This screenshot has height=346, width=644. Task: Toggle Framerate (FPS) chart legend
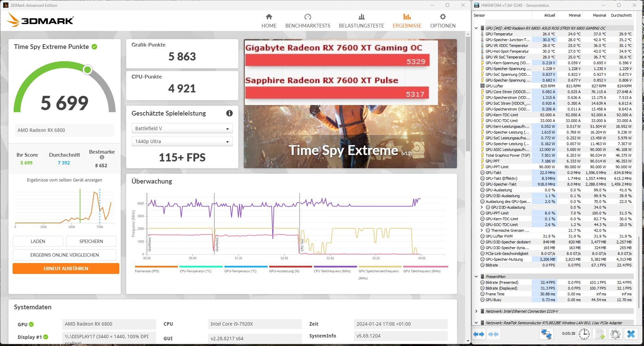(156, 269)
